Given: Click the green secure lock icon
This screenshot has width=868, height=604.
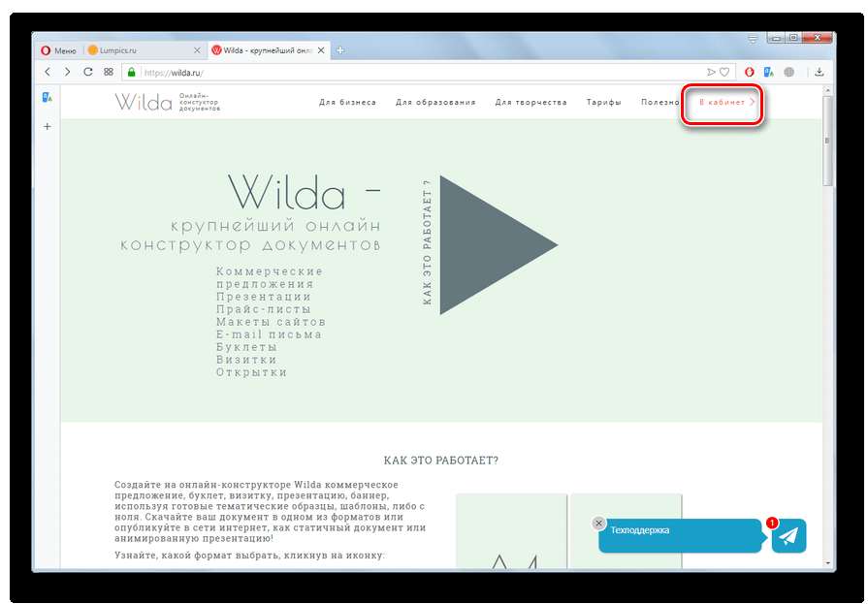Looking at the screenshot, I should tap(131, 72).
